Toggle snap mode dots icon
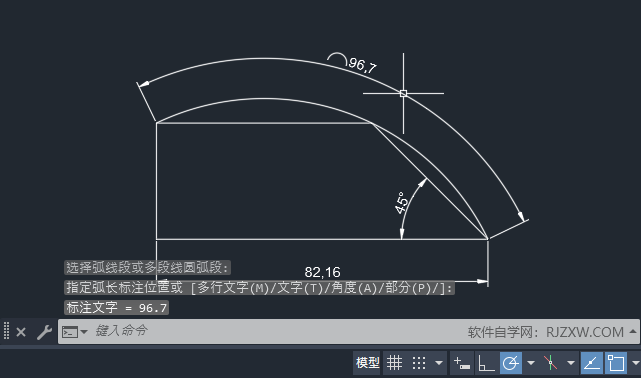 coord(419,362)
